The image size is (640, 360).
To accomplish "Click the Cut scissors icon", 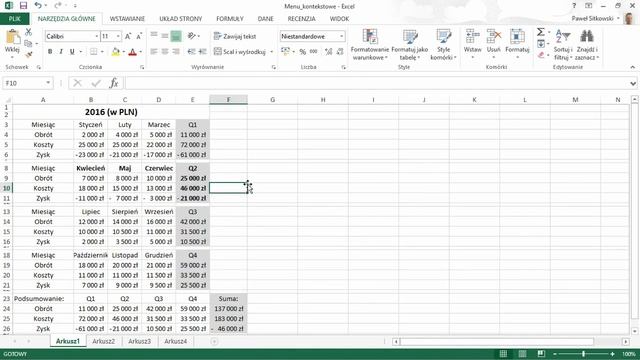I will [x=28, y=32].
